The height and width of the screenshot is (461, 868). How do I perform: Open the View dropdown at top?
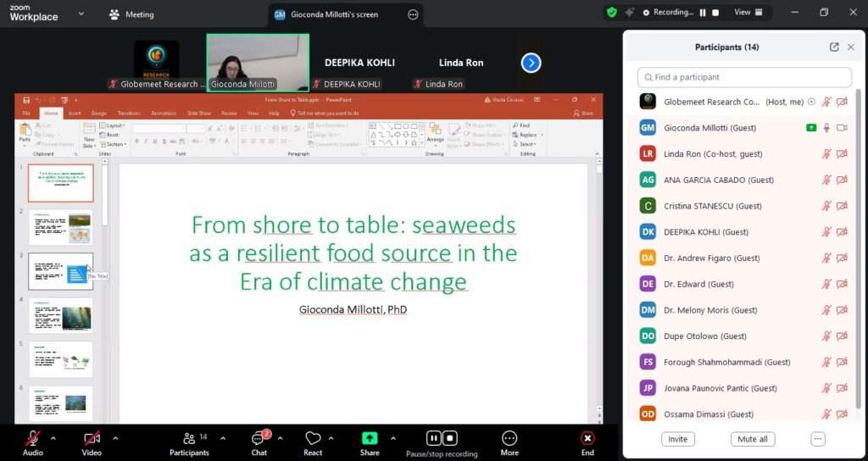(748, 13)
